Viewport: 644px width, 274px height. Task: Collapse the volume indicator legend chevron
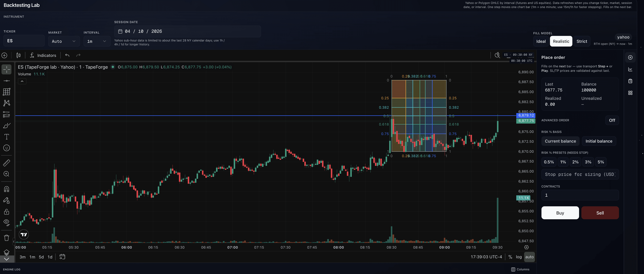22,81
